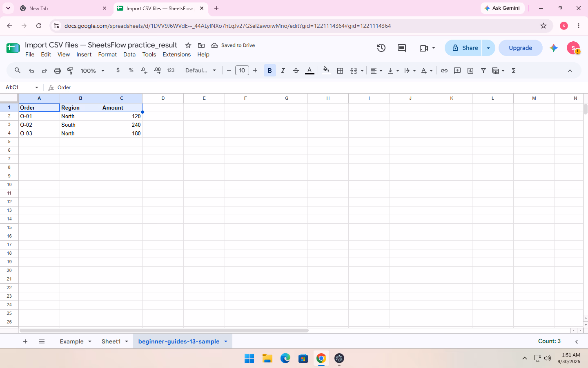588x368 pixels.
Task: Click Ask Gemini in the browser
Action: [502, 8]
